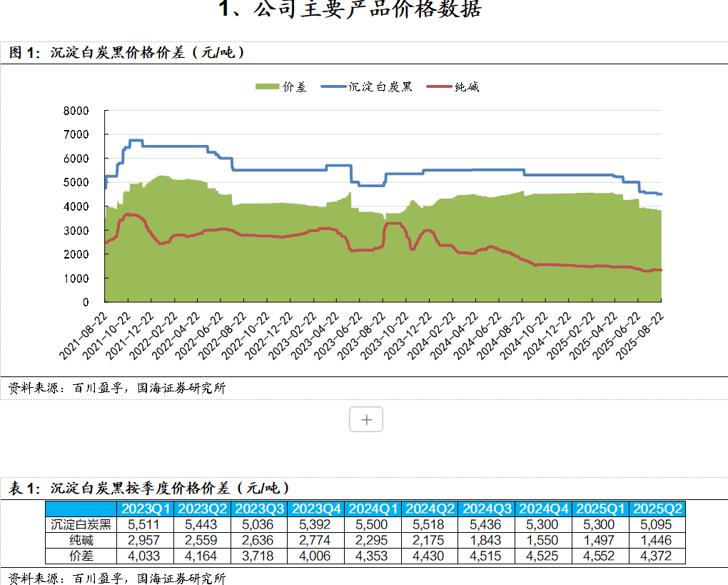Click the cell value 5,095
The image size is (728, 585).
click(x=656, y=524)
